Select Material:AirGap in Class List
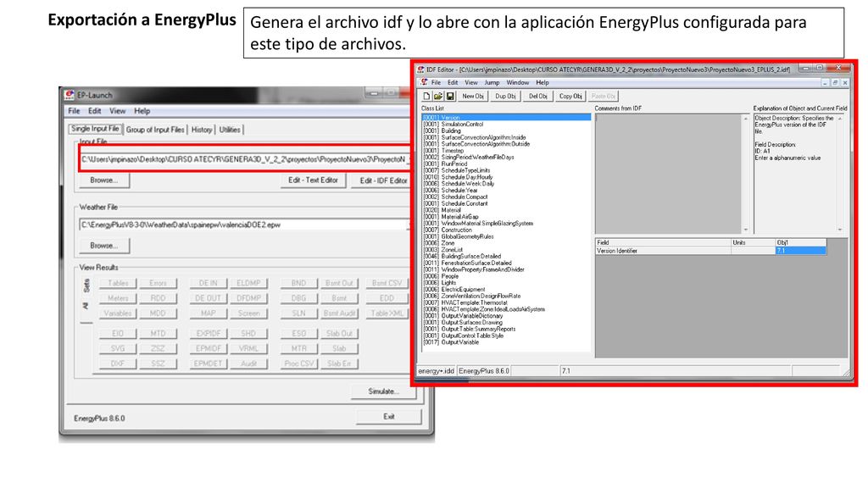Viewport: 868px width, 488px height. (x=451, y=216)
